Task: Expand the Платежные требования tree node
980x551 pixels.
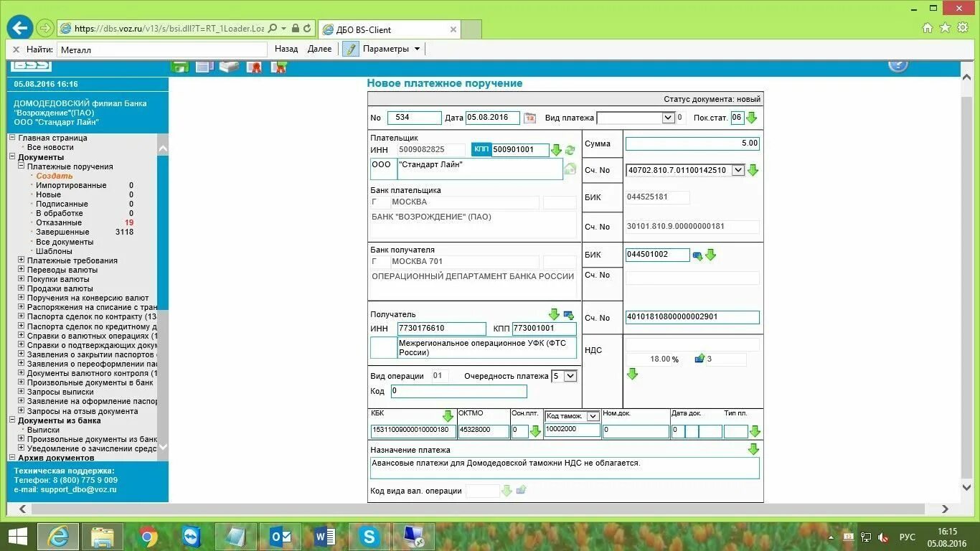Action: coord(22,260)
